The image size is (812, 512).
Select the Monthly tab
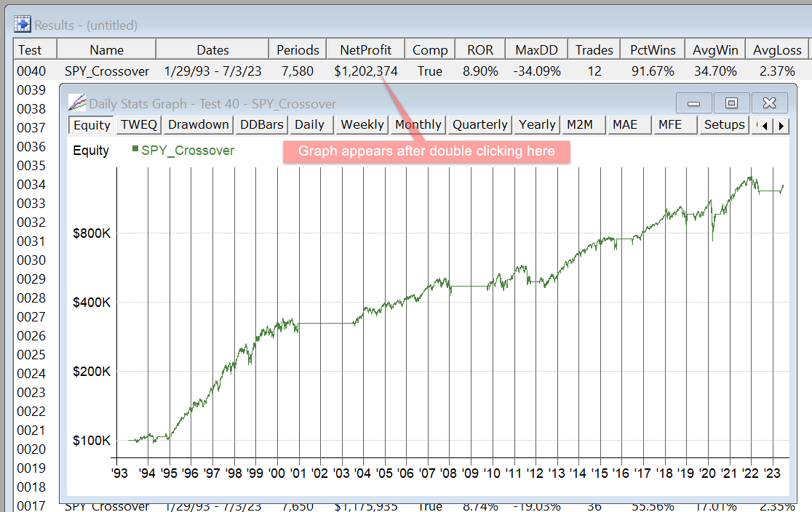click(418, 124)
